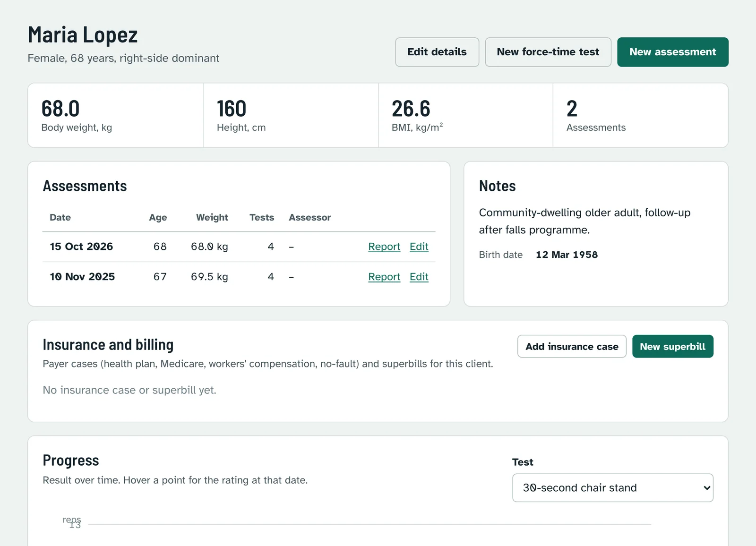Click the Progress section heading
Image resolution: width=756 pixels, height=546 pixels.
[71, 461]
